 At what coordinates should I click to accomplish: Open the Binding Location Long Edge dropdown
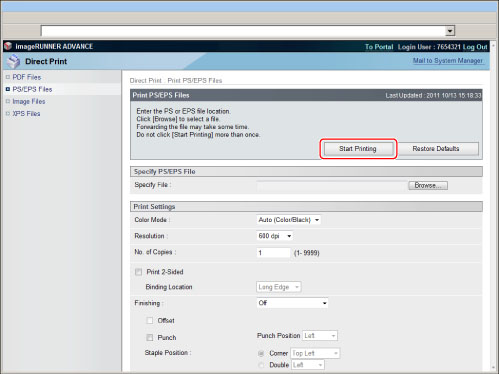[x=279, y=287]
